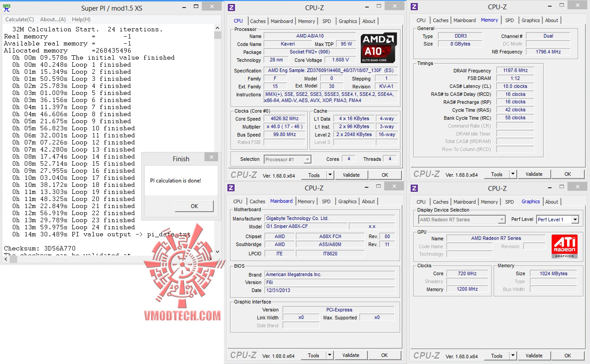Click the Z icon of the CPU-Z Graphics window
590x364 pixels.
[414, 188]
